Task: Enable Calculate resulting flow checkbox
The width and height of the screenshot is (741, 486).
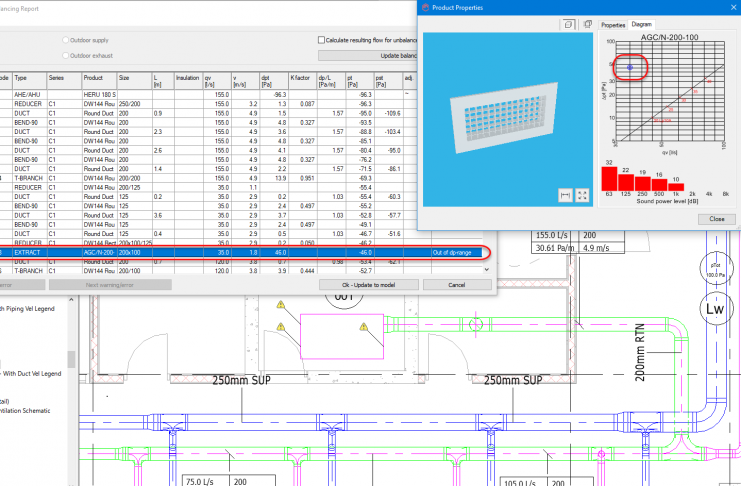Action: point(322,40)
